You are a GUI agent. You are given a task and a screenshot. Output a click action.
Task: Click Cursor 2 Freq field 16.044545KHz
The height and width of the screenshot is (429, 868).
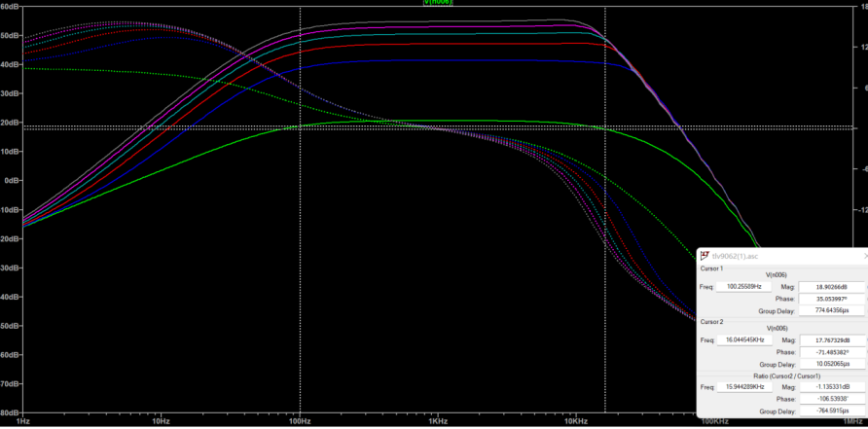[x=743, y=340]
